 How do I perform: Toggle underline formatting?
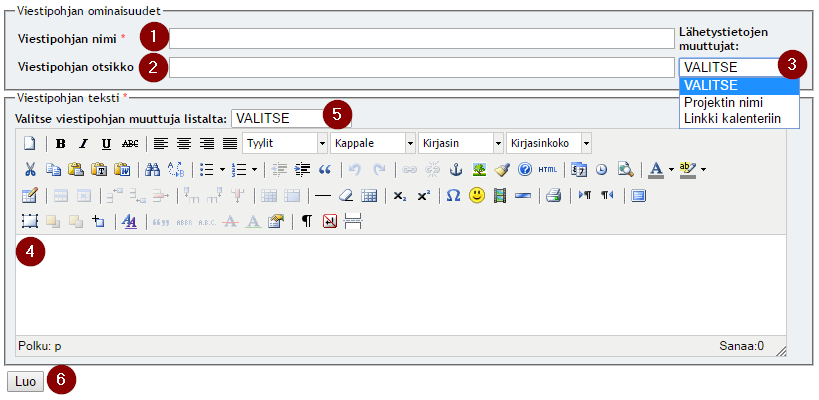click(107, 143)
